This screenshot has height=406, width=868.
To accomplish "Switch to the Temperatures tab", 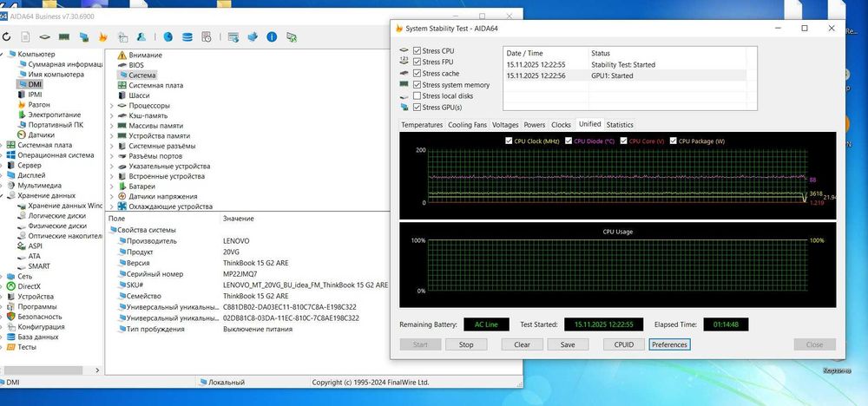I will tap(422, 125).
